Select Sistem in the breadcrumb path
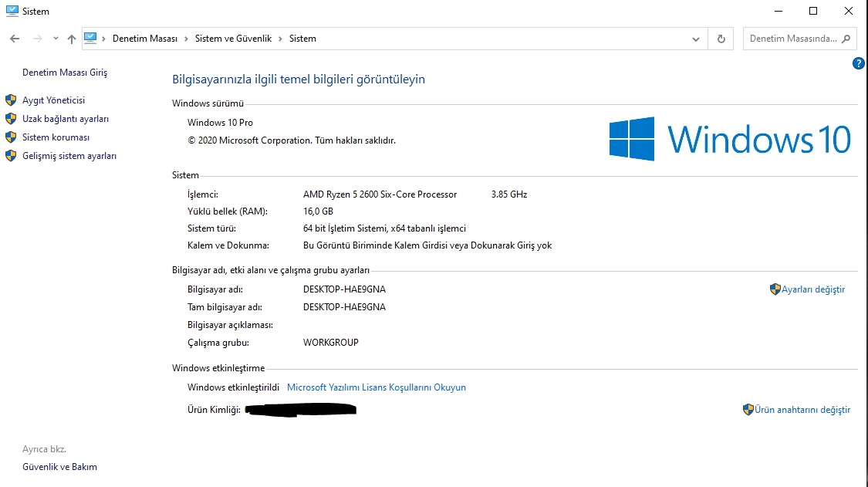 [302, 39]
